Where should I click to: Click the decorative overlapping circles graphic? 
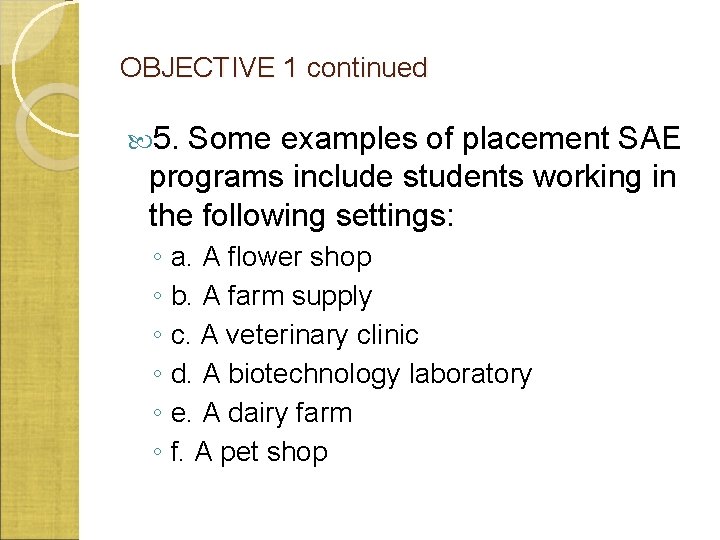point(45,85)
